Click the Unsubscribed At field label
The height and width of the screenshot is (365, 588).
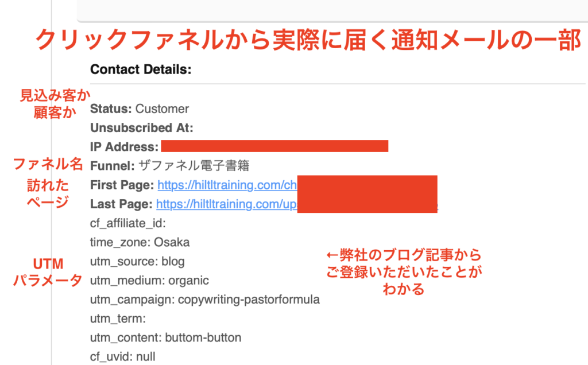[142, 128]
